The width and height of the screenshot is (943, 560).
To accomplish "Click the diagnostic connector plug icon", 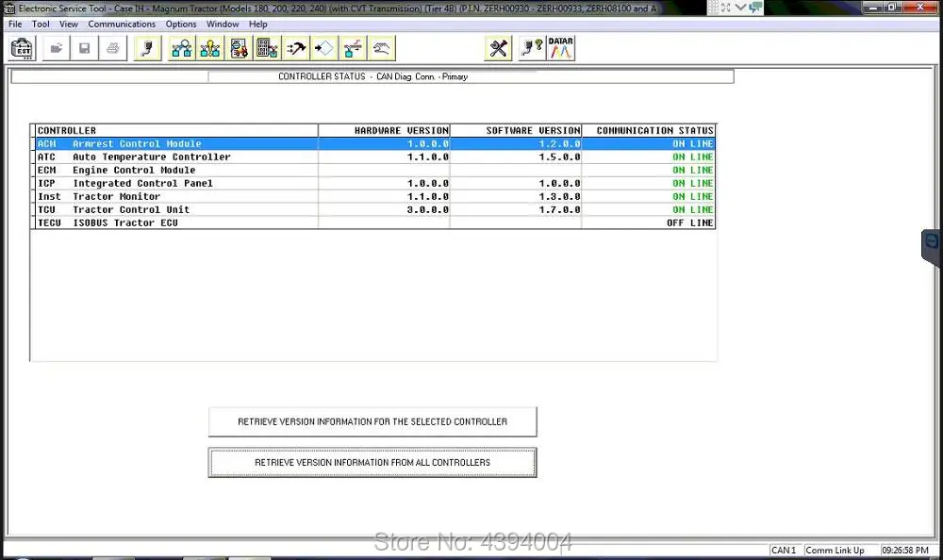I will coord(147,49).
